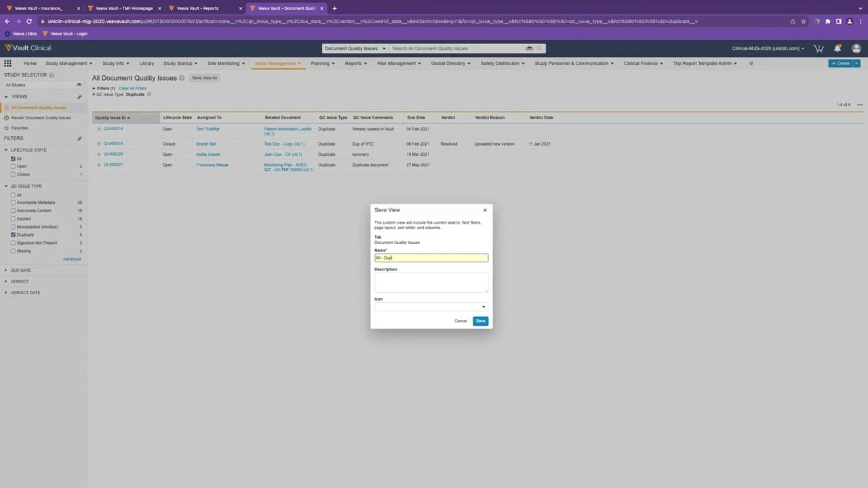
Task: Open the ellipsis actions menu near 1-4 of 4
Action: pos(860,105)
